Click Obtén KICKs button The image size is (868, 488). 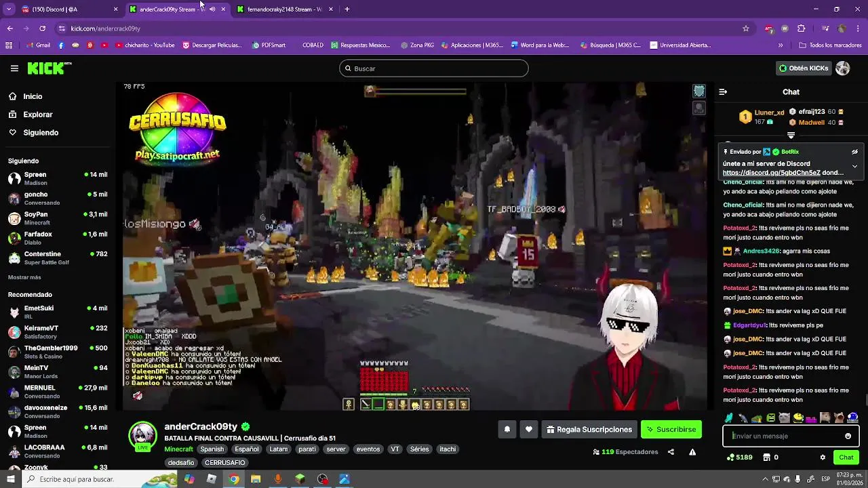coord(804,68)
